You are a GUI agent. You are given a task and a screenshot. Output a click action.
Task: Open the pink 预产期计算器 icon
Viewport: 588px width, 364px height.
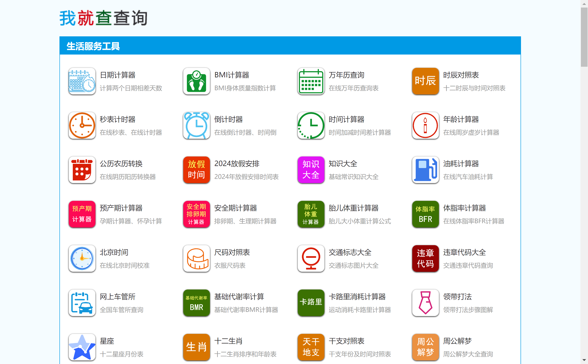pyautogui.click(x=82, y=214)
